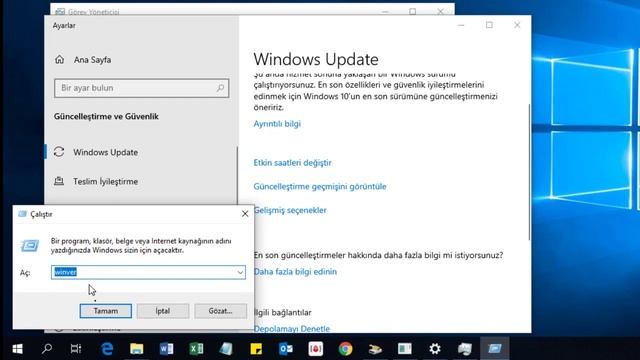Click Daha fazla bilgi edinin link

[x=296, y=271]
